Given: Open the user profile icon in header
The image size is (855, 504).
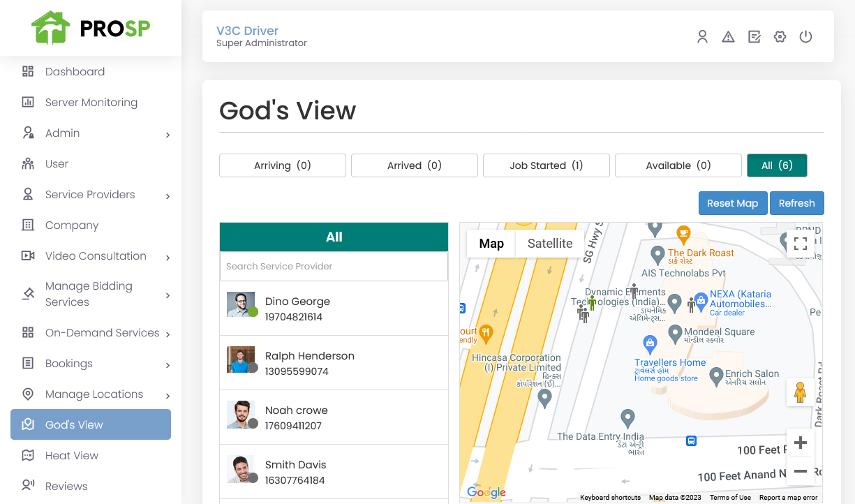Looking at the screenshot, I should pos(703,37).
